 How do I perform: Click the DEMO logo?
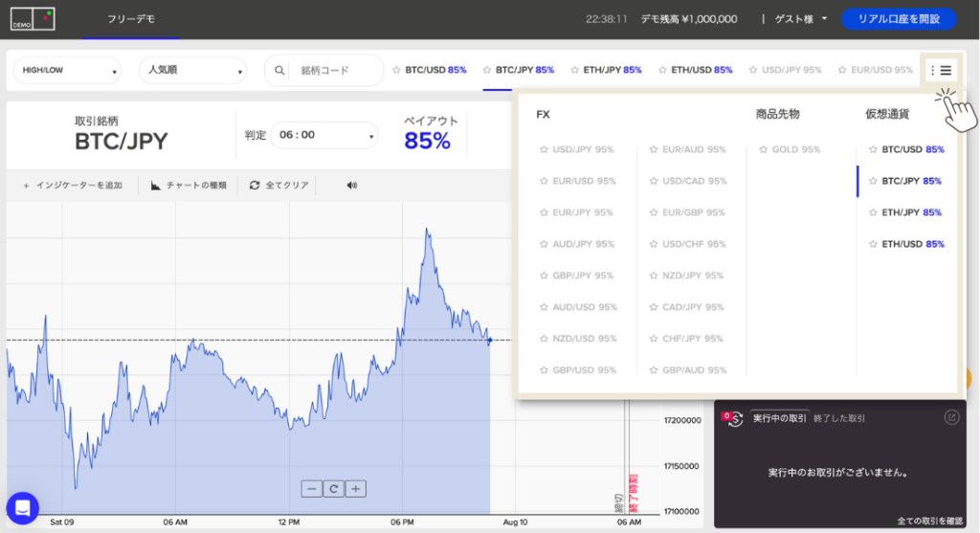click(x=33, y=19)
